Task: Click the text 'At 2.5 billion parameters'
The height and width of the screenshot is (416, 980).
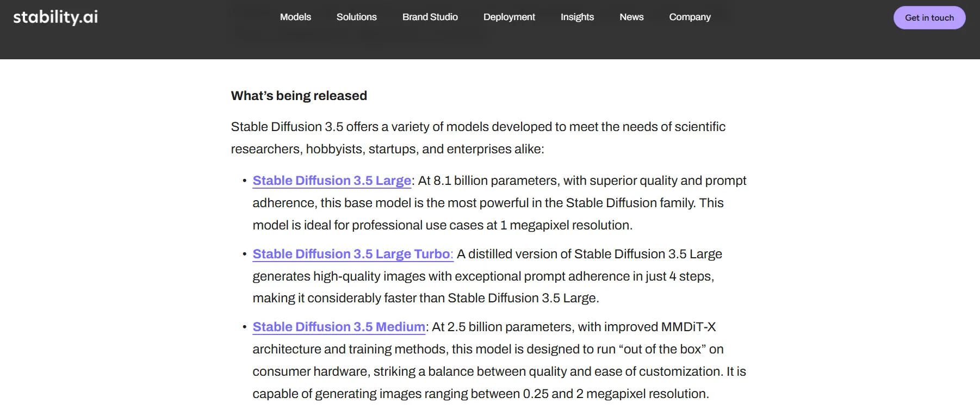Action: [x=501, y=327]
